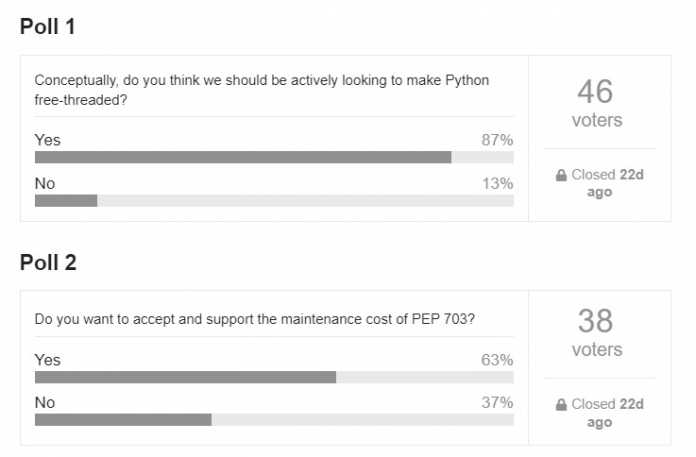The width and height of the screenshot is (696, 457).
Task: Click the 87% result percentage
Action: click(x=497, y=140)
